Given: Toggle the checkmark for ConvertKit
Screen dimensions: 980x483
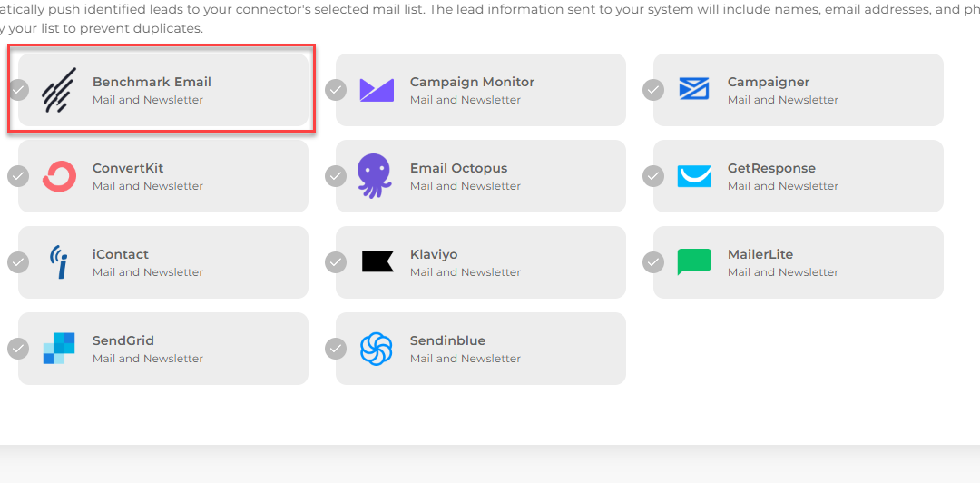Looking at the screenshot, I should point(18,176).
